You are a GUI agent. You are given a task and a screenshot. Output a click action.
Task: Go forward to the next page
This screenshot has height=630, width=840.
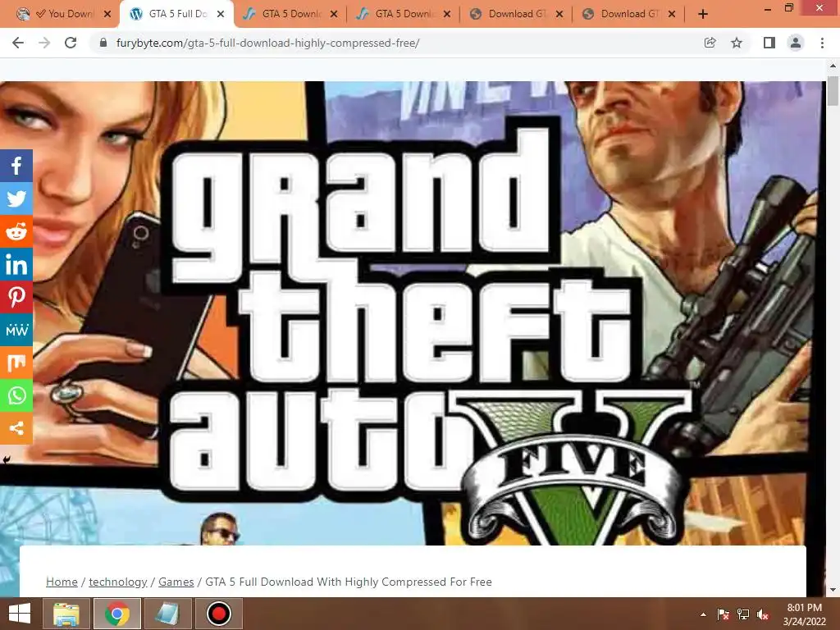click(44, 43)
